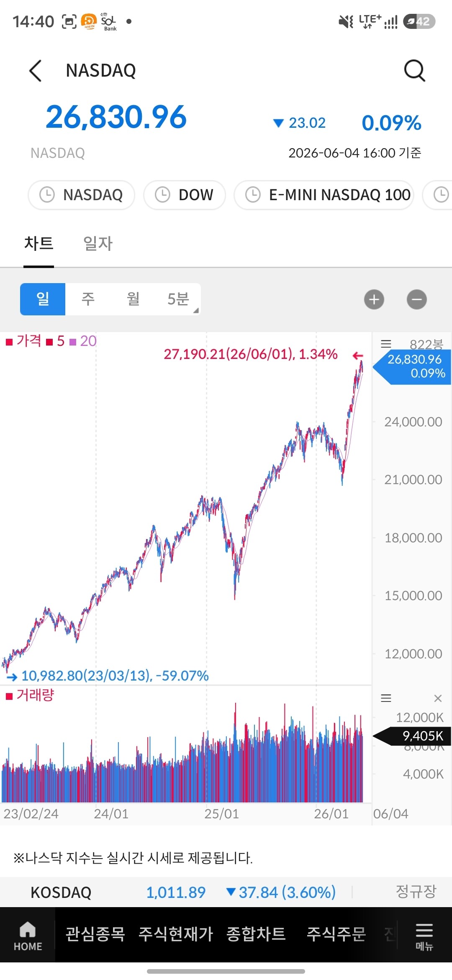Tap the back arrow next to NASDAQ
This screenshot has width=452, height=980.
(36, 70)
